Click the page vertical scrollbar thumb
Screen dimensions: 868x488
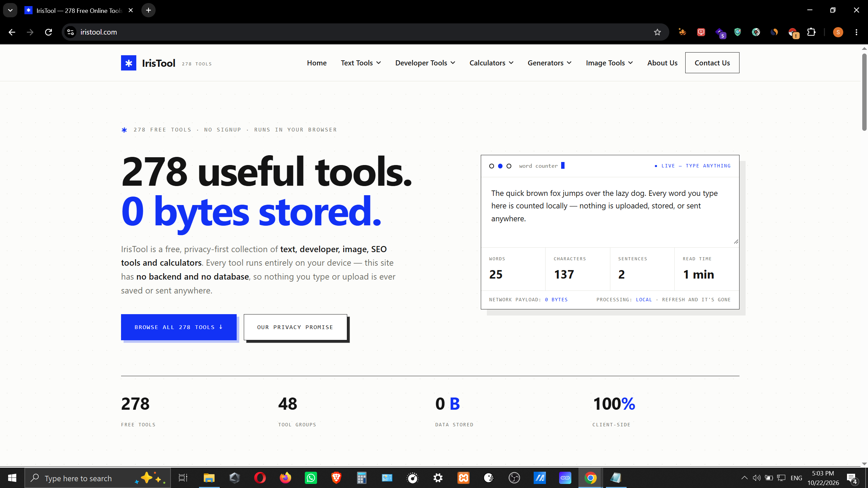(x=864, y=91)
